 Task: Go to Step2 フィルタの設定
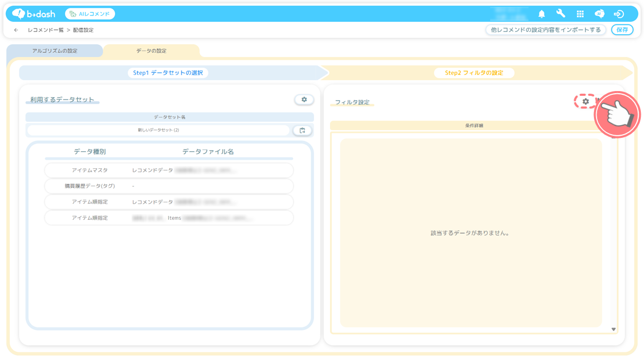pyautogui.click(x=474, y=73)
